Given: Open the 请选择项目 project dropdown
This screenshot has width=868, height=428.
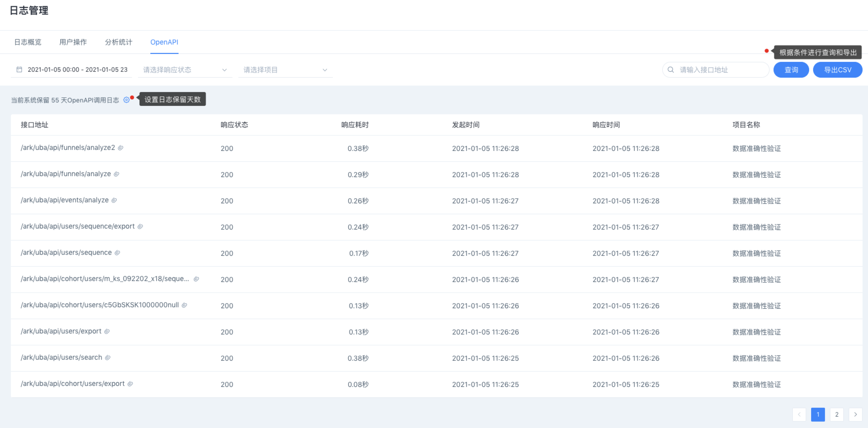Looking at the screenshot, I should (285, 70).
